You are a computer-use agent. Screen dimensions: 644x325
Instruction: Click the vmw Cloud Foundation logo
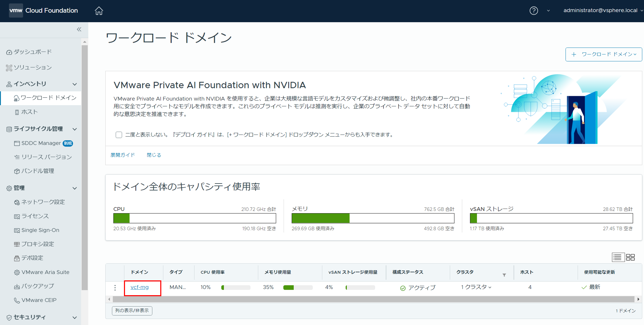[x=43, y=11]
